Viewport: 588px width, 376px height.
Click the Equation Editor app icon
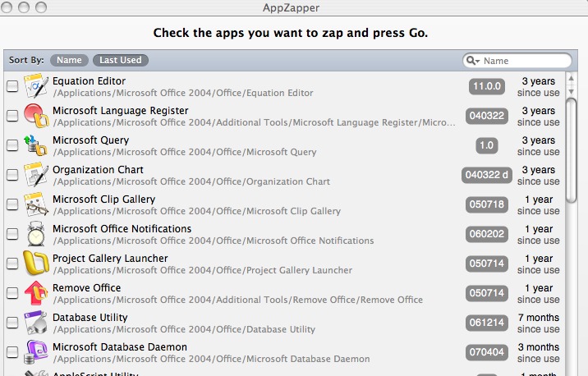[x=36, y=86]
